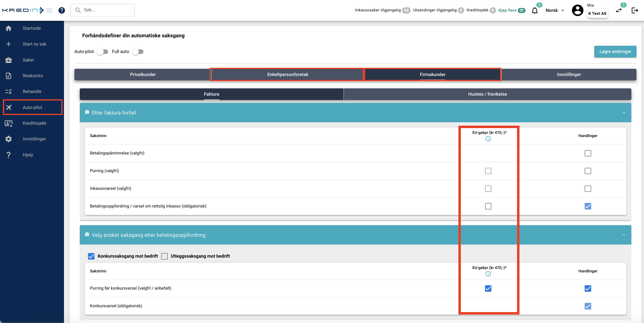This screenshot has height=323, width=644.
Task: Click the icon beside Etter faktura forfall
Action: point(87,112)
